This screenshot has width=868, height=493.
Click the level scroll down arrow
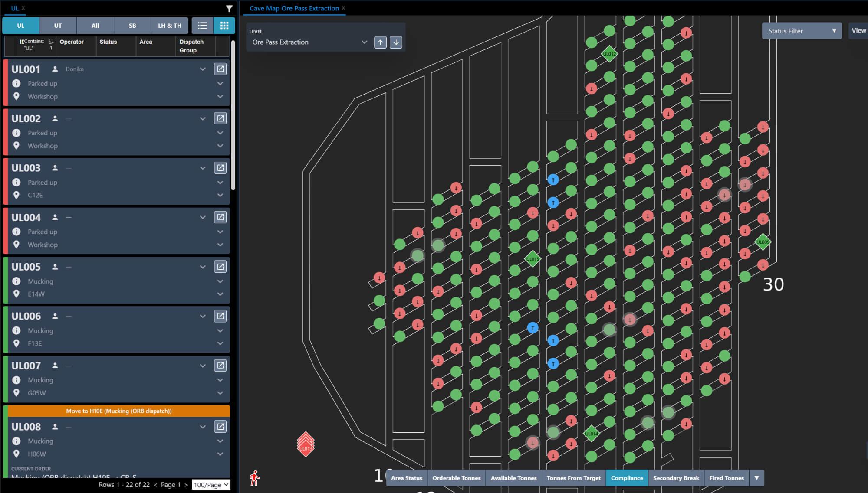click(x=395, y=42)
